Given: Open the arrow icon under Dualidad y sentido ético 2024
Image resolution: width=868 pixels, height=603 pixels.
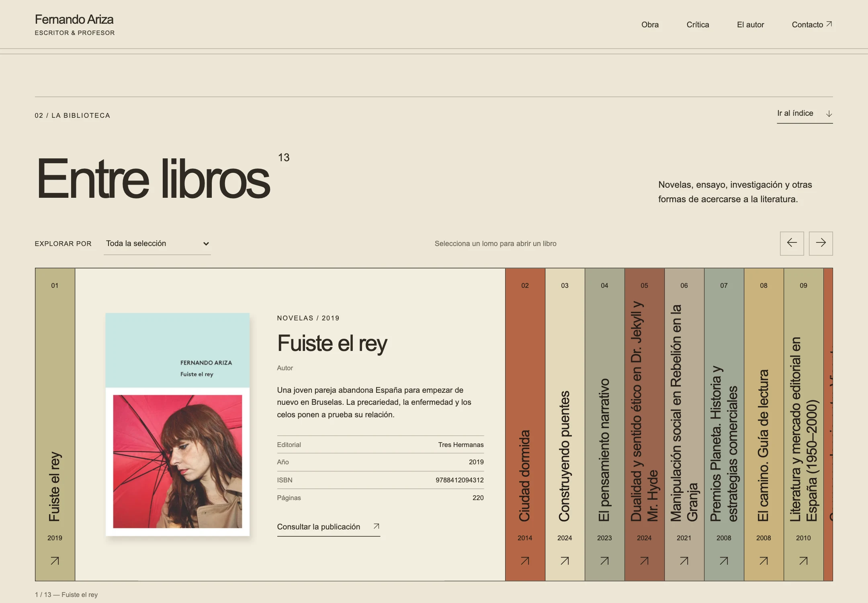Looking at the screenshot, I should [644, 560].
